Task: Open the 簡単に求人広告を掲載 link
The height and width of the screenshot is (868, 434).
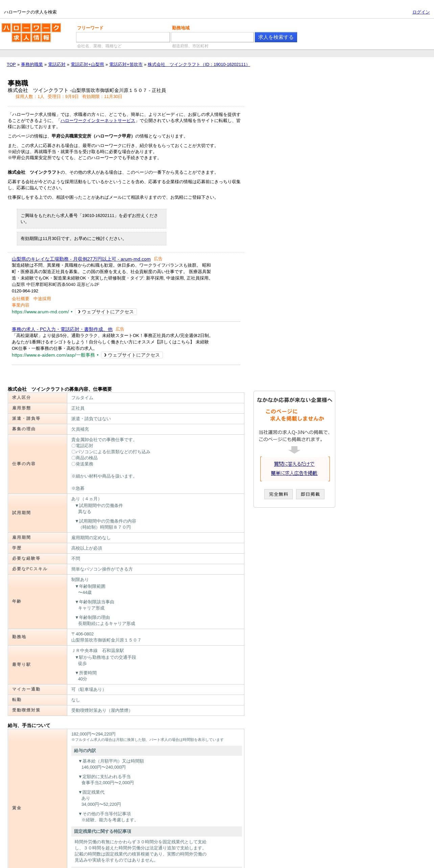Action: [294, 473]
